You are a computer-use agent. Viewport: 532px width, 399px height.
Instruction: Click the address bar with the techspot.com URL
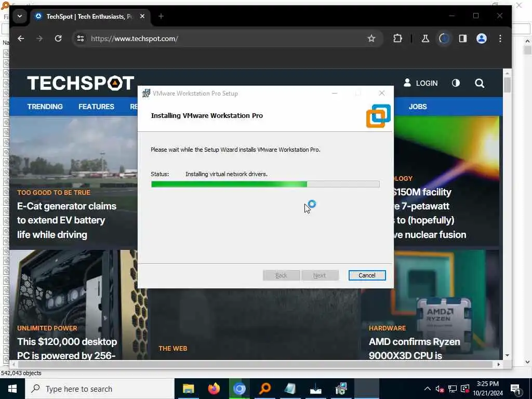pos(224,38)
